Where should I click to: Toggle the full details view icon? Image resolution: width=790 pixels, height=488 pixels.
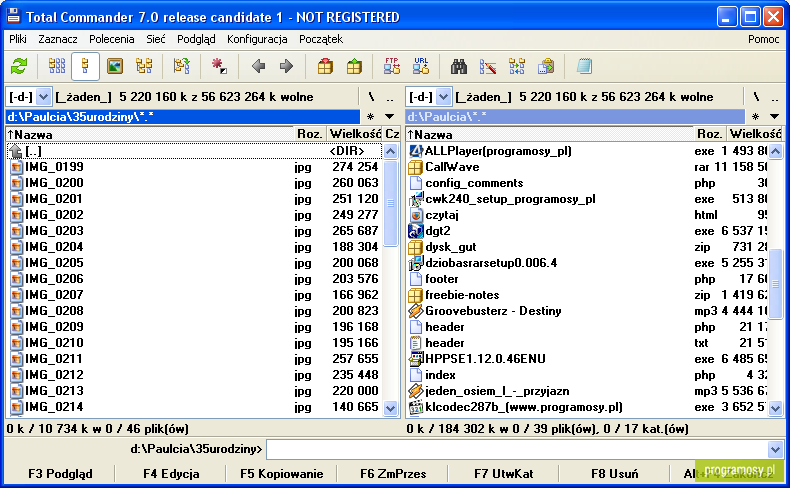click(x=85, y=66)
